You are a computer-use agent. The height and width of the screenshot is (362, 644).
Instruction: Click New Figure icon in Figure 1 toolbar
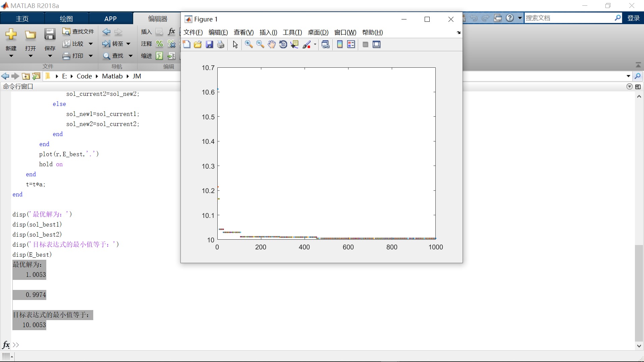[187, 45]
